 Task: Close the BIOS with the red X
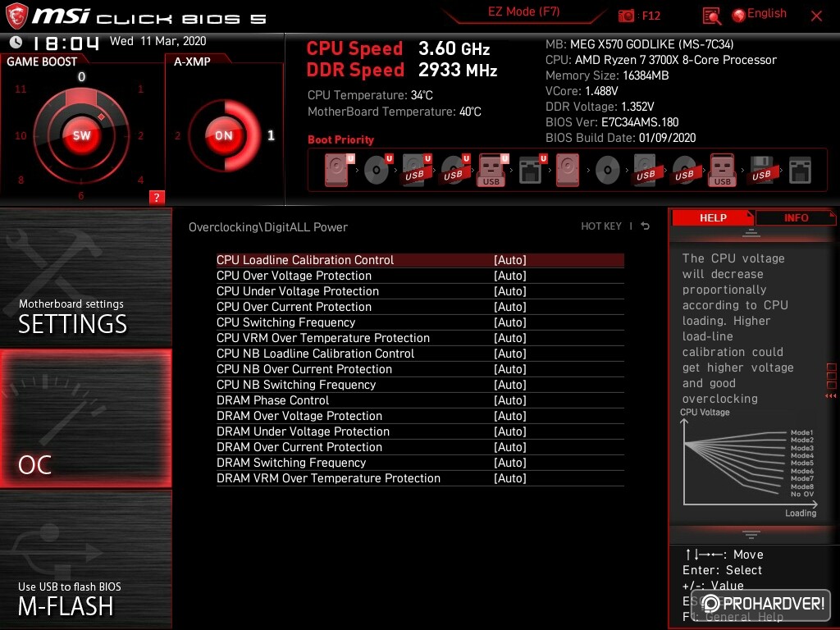tap(816, 16)
